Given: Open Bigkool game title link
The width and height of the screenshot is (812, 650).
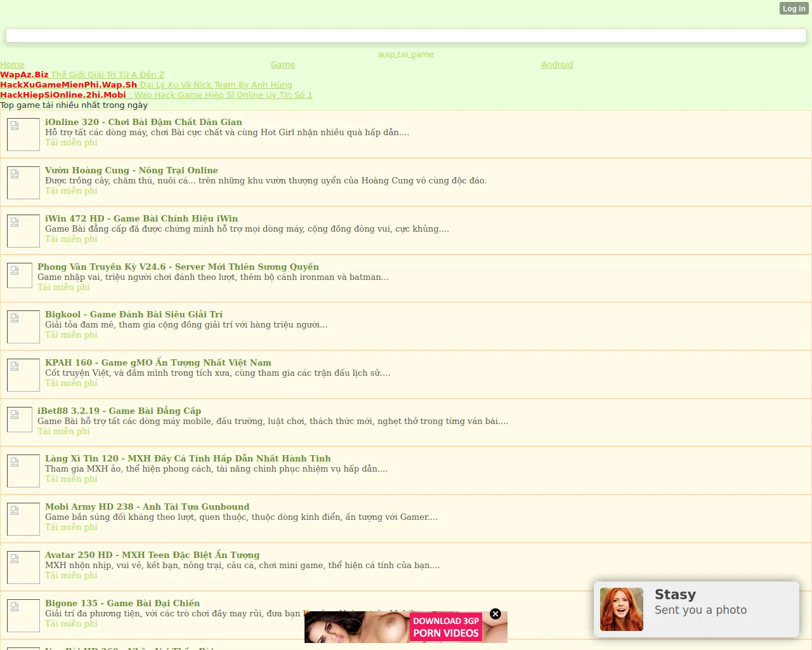Looking at the screenshot, I should coord(134,314).
